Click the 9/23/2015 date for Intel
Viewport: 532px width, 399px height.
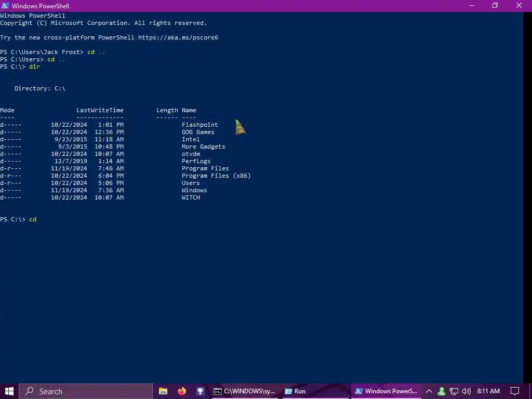tap(71, 139)
